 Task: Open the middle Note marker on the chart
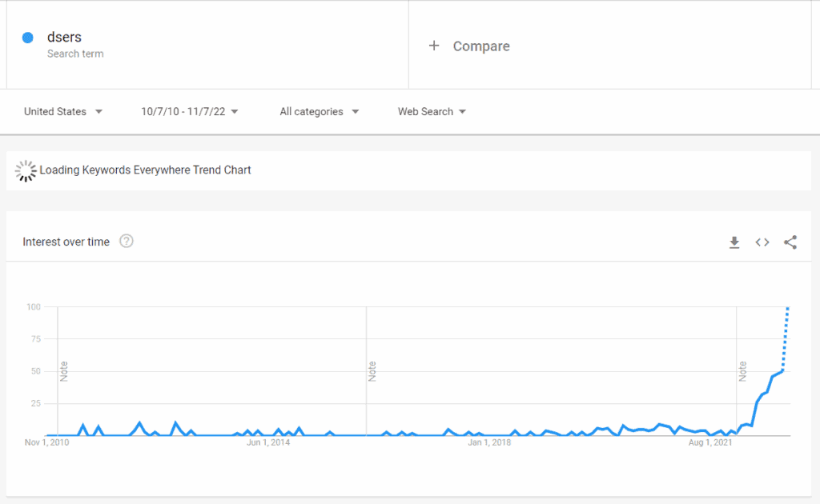click(372, 371)
